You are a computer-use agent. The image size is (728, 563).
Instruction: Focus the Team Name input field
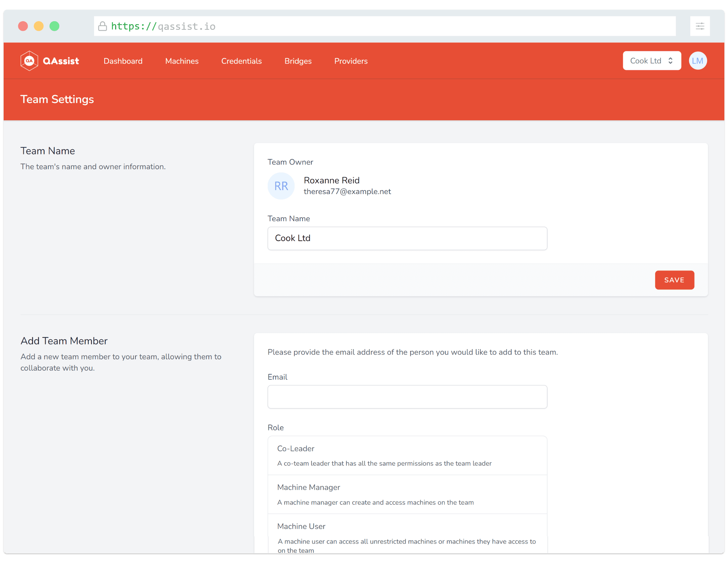pos(407,238)
